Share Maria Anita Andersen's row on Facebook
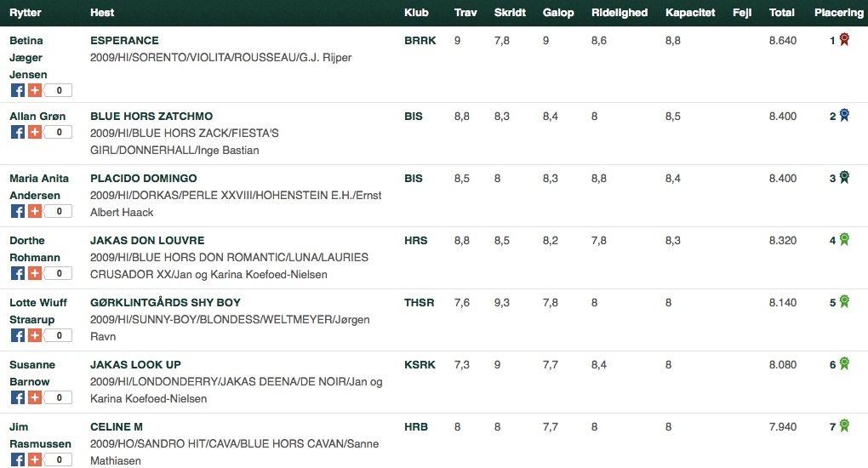The width and height of the screenshot is (868, 468). [x=18, y=211]
